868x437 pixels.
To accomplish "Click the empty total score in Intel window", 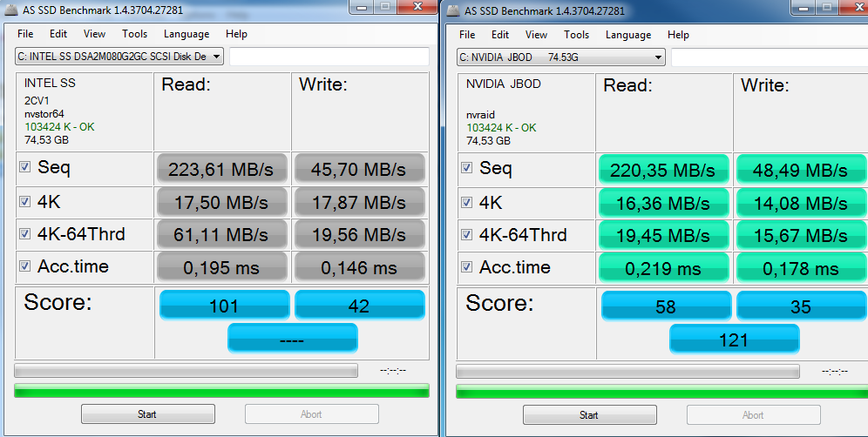I will click(x=292, y=338).
